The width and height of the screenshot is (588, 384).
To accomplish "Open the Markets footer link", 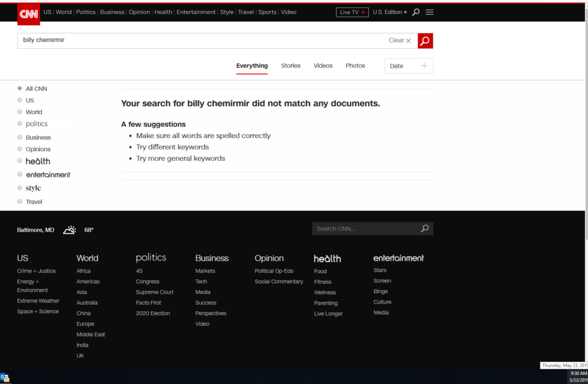I will click(205, 271).
